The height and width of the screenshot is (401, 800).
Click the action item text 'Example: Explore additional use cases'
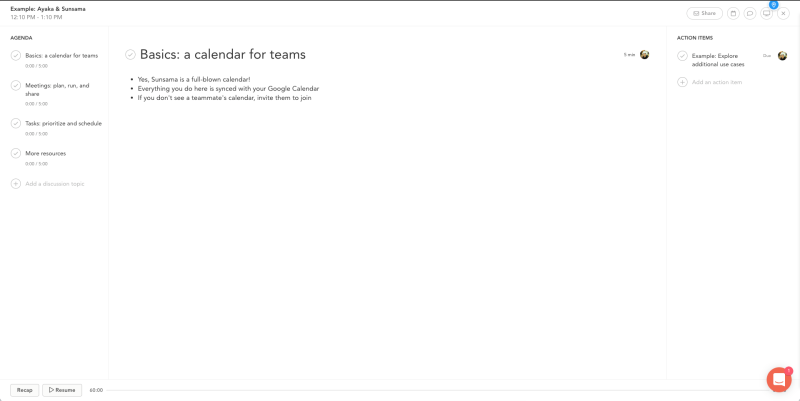pos(718,60)
